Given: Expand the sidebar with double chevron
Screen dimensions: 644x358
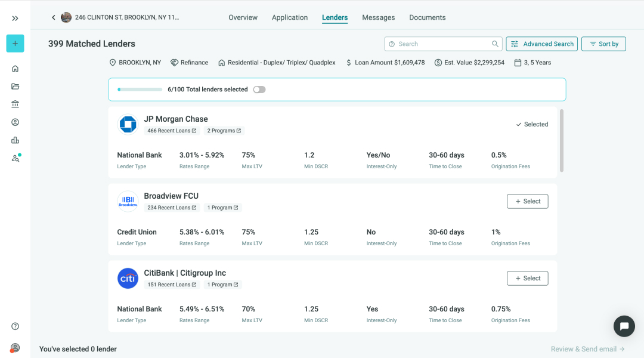Looking at the screenshot, I should click(15, 18).
